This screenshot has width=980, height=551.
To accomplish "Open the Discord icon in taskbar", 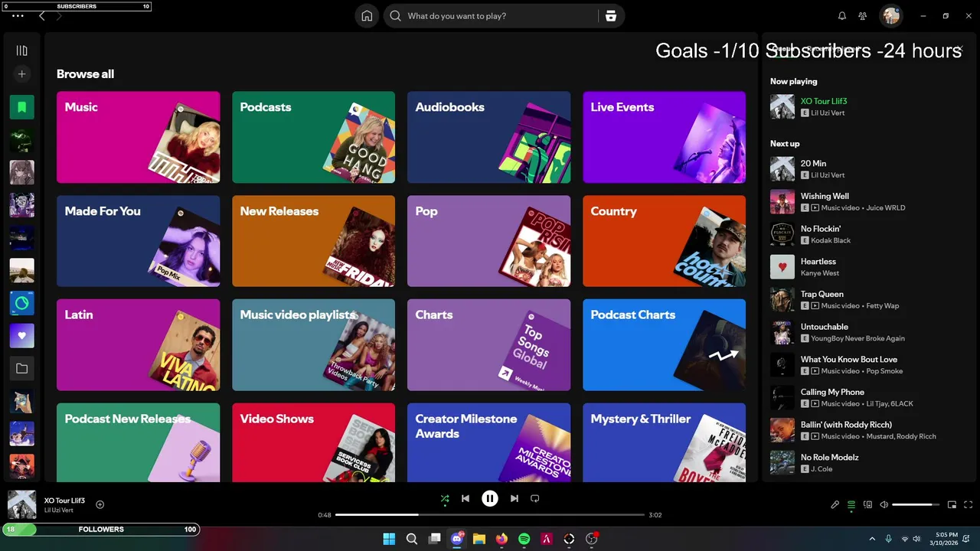I will click(457, 539).
